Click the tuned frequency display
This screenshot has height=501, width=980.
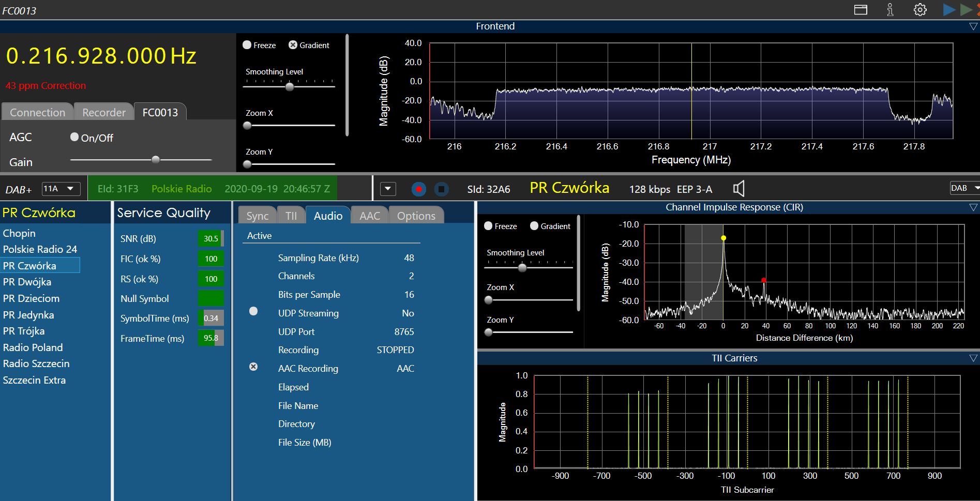pos(101,56)
